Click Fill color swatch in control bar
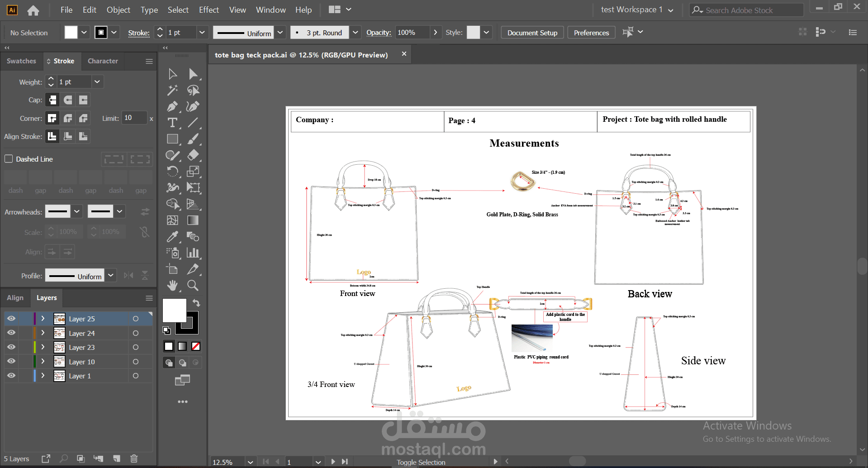 [71, 33]
